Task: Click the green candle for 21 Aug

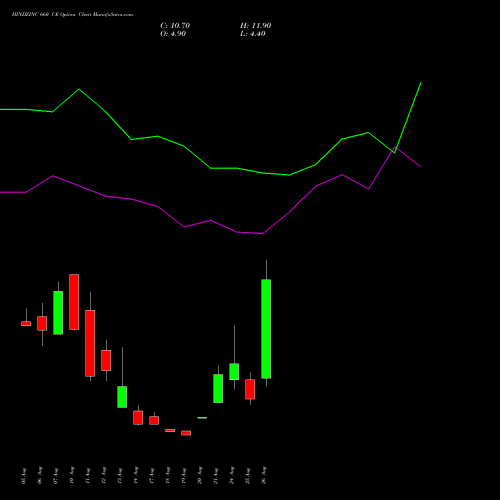Action: [x=218, y=388]
